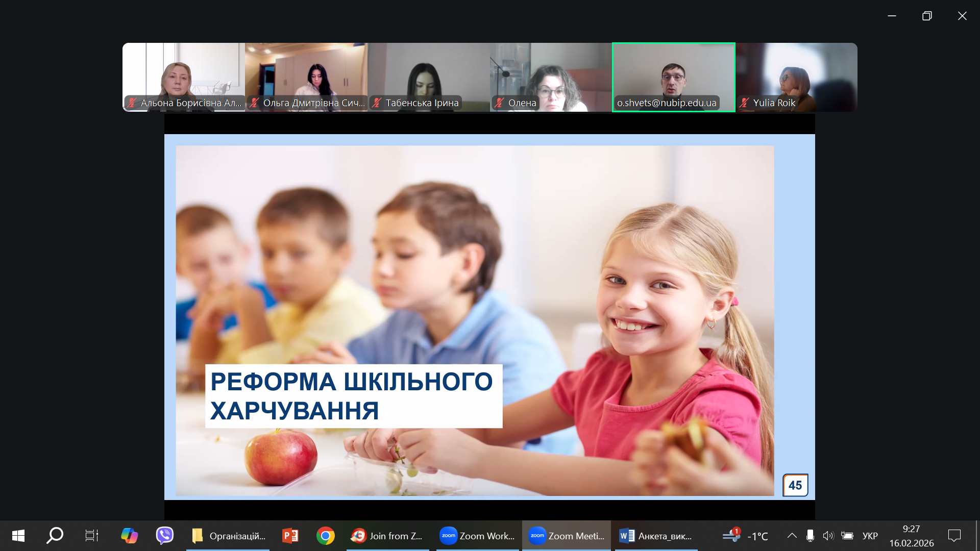Image resolution: width=980 pixels, height=551 pixels.
Task: Select the Yulia Roik participant video tile
Action: 796,77
